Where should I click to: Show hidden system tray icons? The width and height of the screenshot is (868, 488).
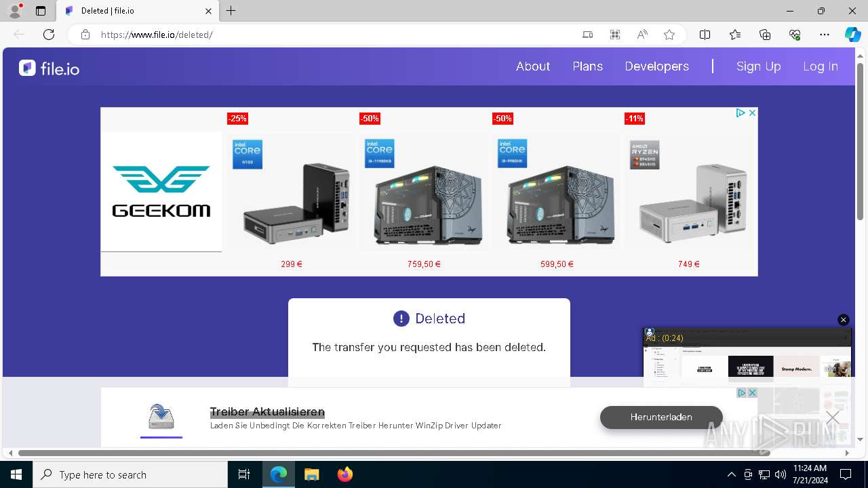pos(731,474)
